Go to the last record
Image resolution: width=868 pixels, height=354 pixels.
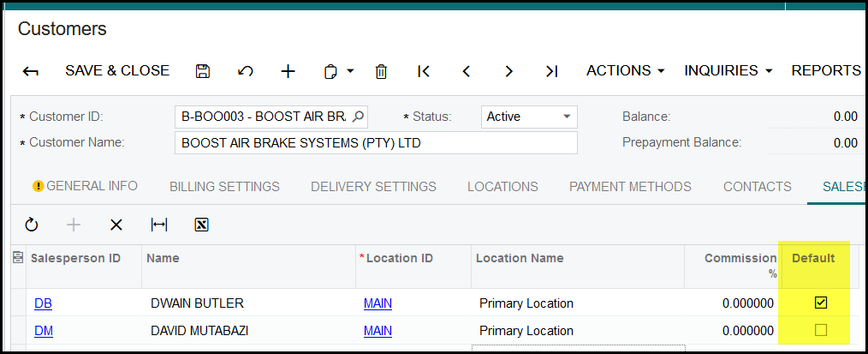pyautogui.click(x=551, y=71)
